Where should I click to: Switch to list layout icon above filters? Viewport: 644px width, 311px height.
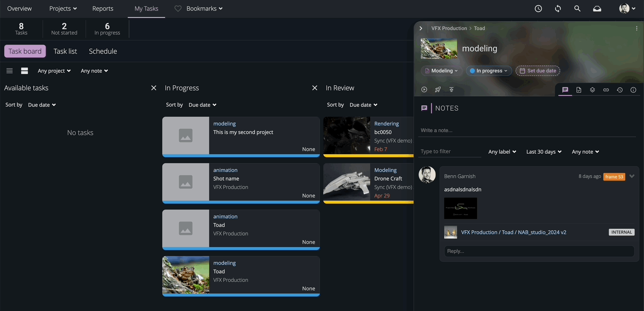coord(9,71)
